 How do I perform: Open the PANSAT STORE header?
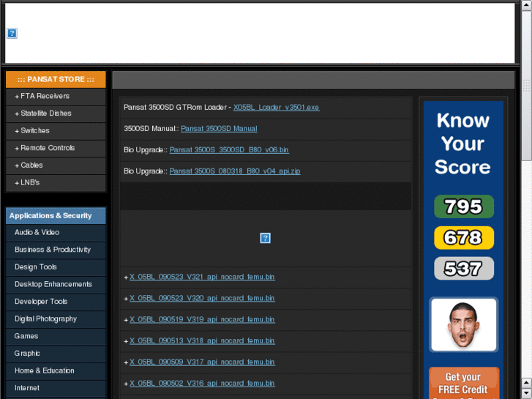coord(56,80)
